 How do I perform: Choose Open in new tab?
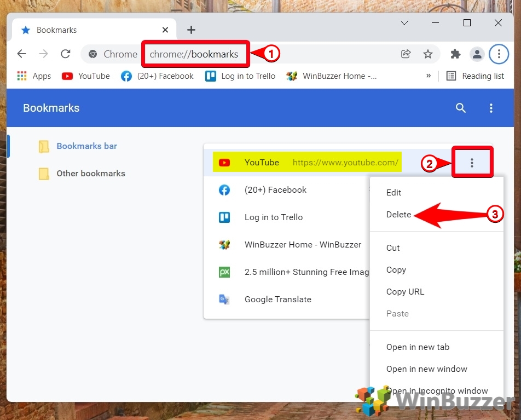[x=437, y=347]
